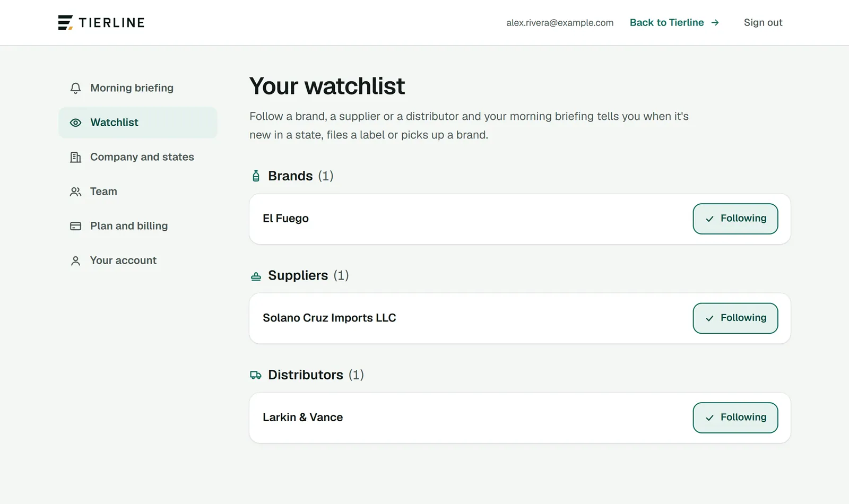Click the Brands section heading text

coord(290,176)
